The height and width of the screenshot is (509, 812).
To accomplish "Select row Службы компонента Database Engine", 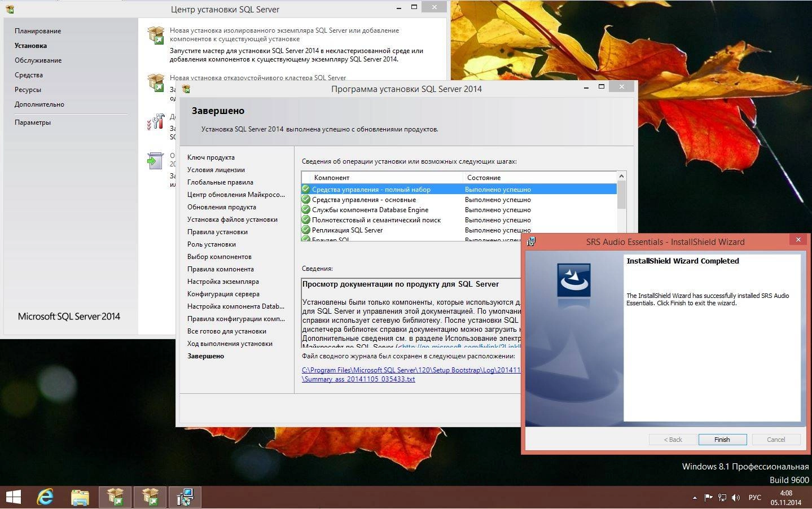I will tap(459, 210).
